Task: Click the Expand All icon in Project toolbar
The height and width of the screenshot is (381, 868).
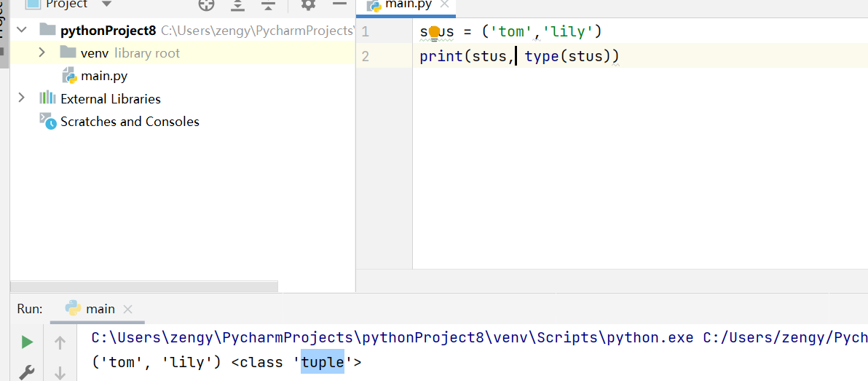Action: coord(238,5)
